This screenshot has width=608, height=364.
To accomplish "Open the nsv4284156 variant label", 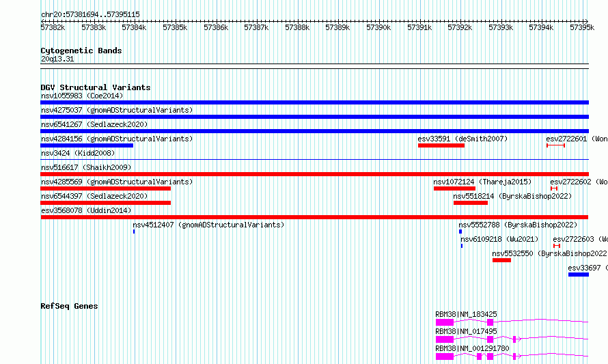I will [x=117, y=139].
